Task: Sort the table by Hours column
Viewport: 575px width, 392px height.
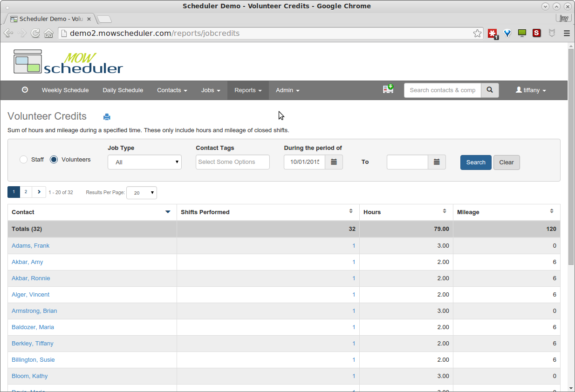Action: pyautogui.click(x=405, y=212)
